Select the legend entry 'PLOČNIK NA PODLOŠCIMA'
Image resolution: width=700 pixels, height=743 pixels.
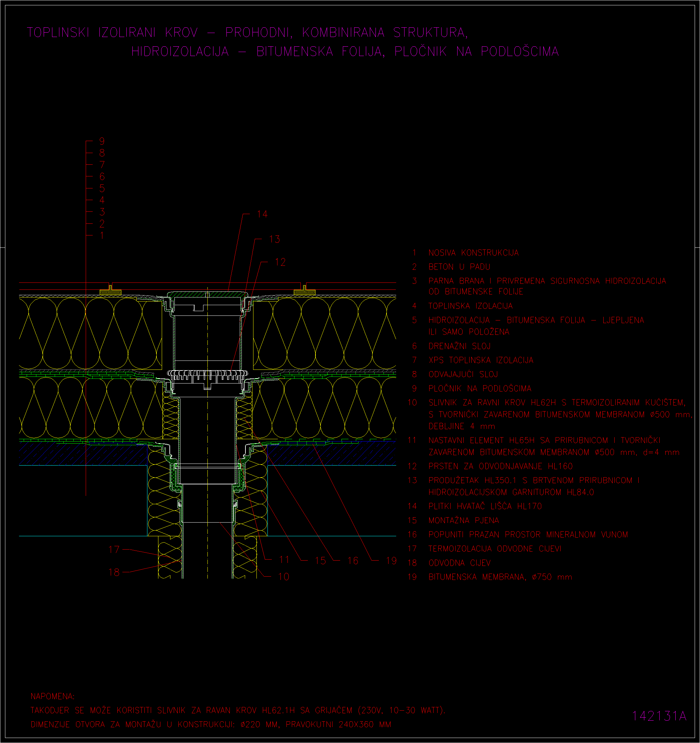click(x=480, y=389)
